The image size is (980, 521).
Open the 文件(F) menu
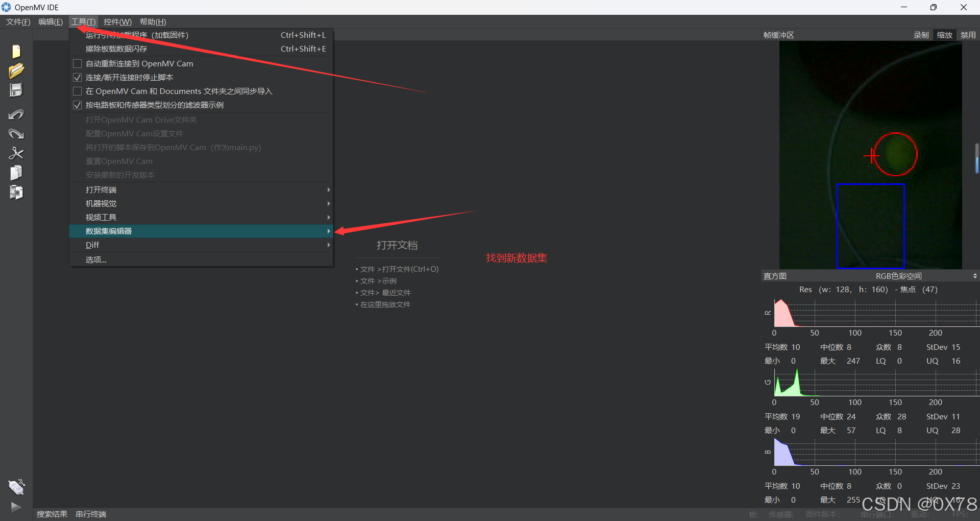(x=18, y=22)
